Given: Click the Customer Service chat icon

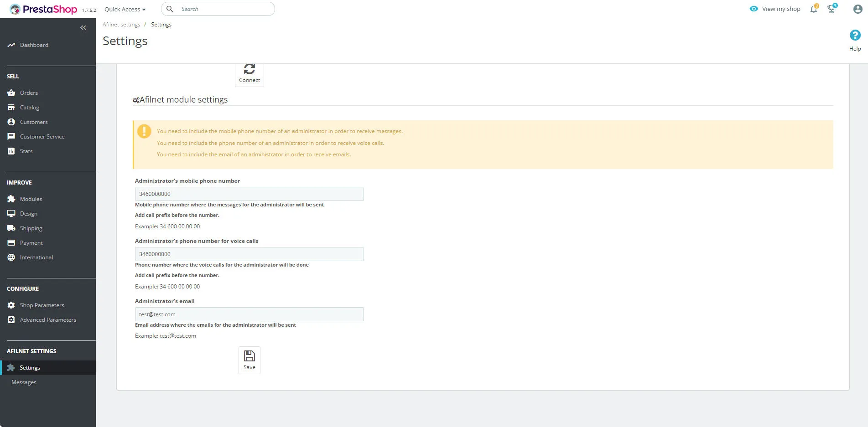Looking at the screenshot, I should tap(11, 137).
